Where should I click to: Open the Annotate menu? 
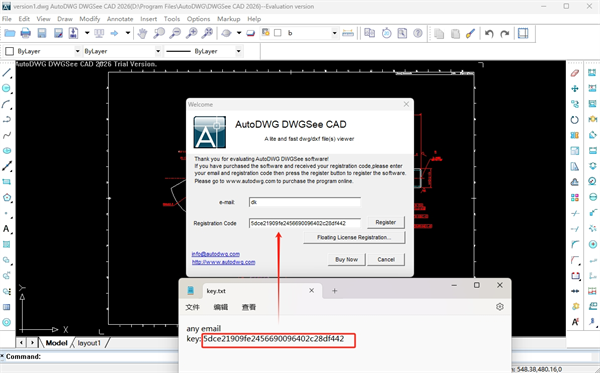pyautogui.click(x=120, y=19)
